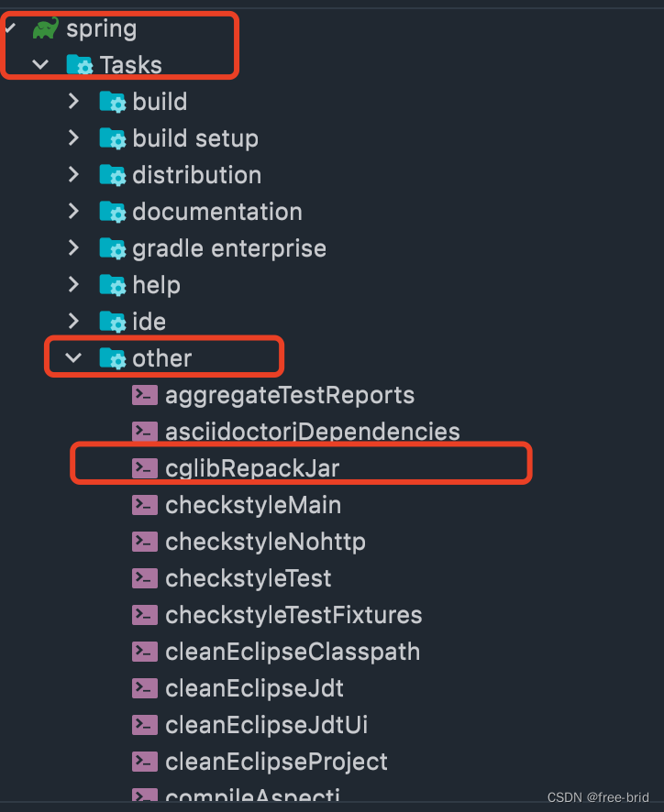Click the checkstyleMain task icon

click(144, 505)
